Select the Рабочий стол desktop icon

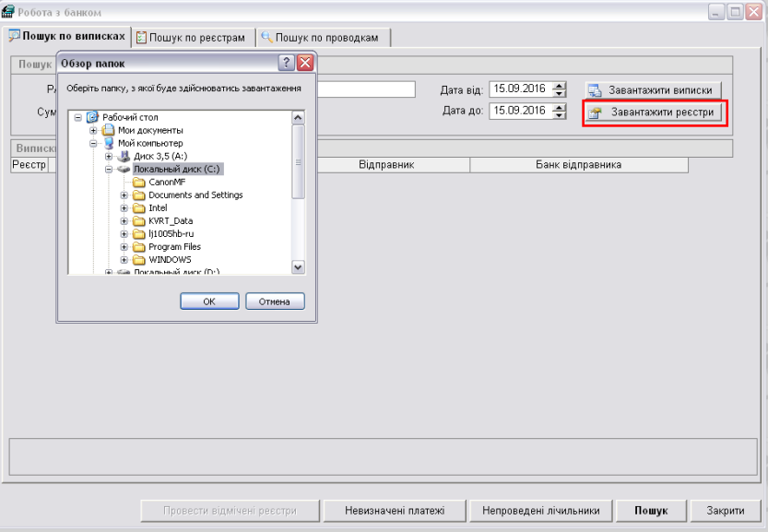[92, 118]
